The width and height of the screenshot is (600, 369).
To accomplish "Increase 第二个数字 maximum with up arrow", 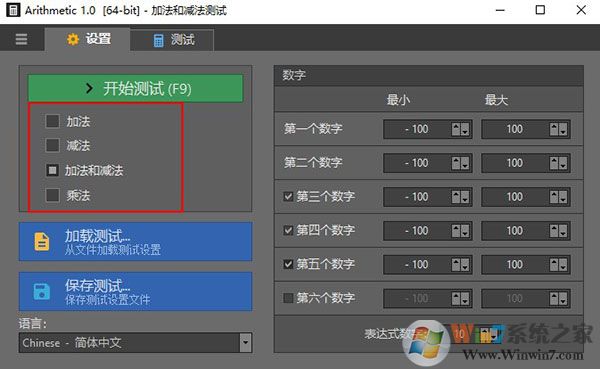I will coord(554,163).
